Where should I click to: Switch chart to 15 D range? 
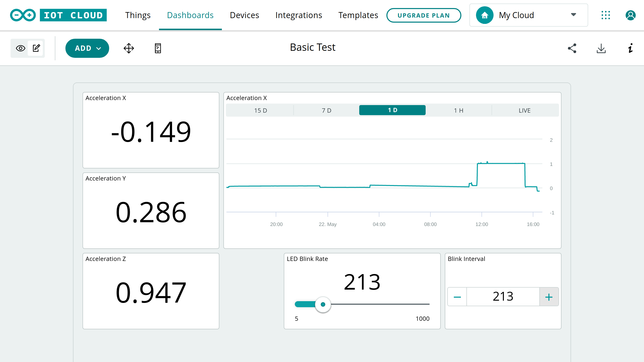pos(261,110)
